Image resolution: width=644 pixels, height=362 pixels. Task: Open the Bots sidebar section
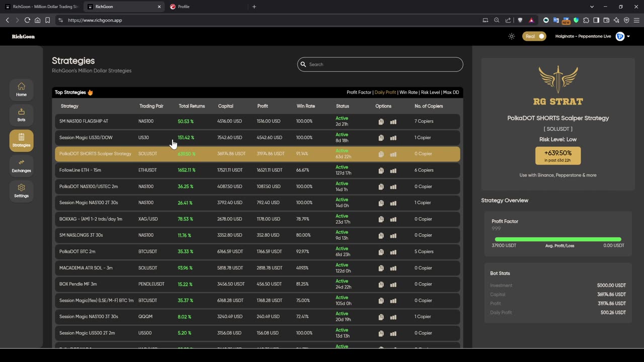click(21, 115)
